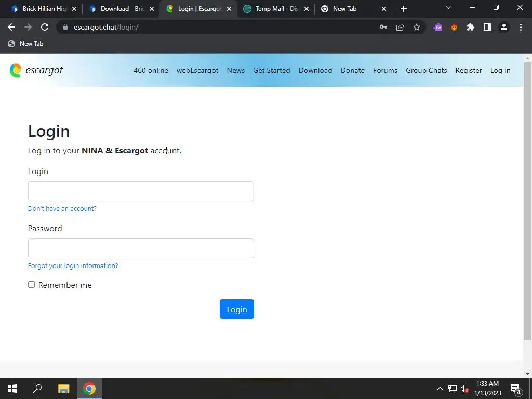Click the Don't have an account? link

coord(62,209)
